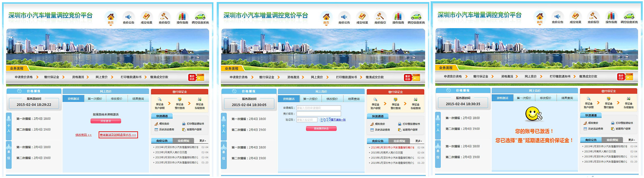
Task: Open 操作指南 books icon on 18:29:22 page
Action: coord(182,17)
